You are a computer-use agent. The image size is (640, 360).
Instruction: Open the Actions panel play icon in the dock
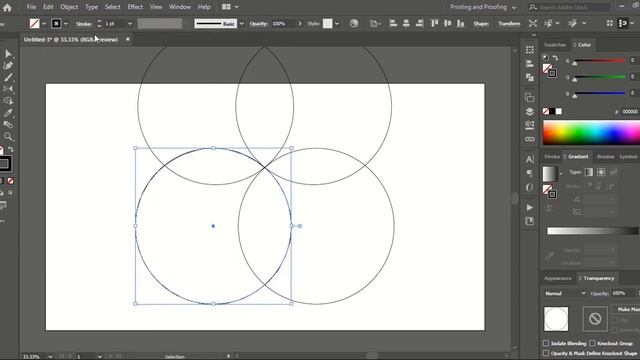pyautogui.click(x=530, y=207)
